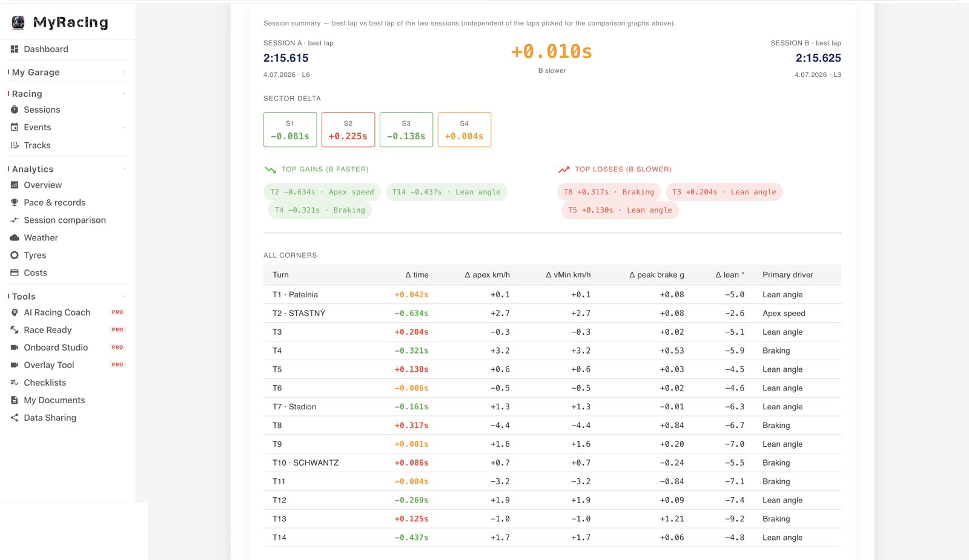Expand the My Garage section chevron
This screenshot has width=969, height=560.
tap(125, 72)
